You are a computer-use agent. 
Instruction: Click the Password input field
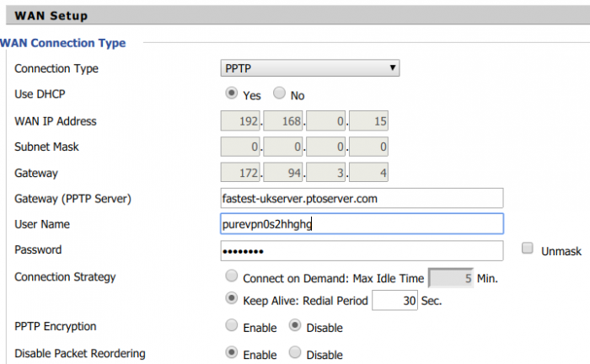point(362,251)
